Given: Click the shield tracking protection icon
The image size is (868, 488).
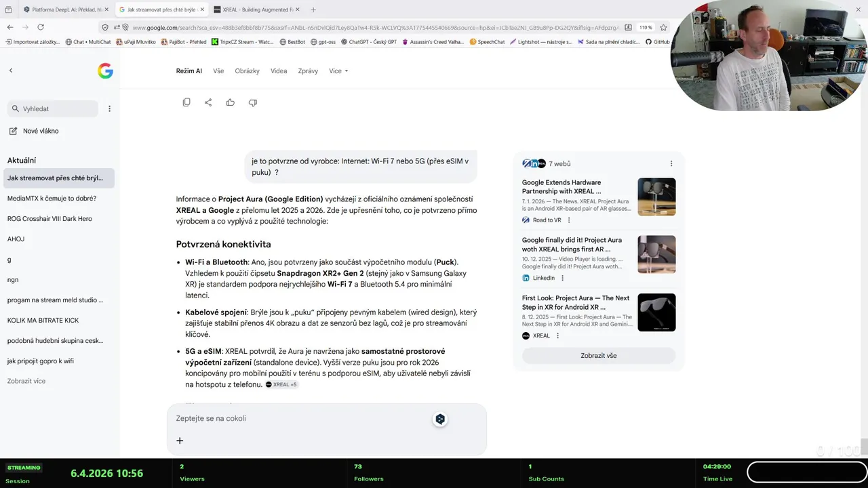Looking at the screenshot, I should [x=105, y=27].
